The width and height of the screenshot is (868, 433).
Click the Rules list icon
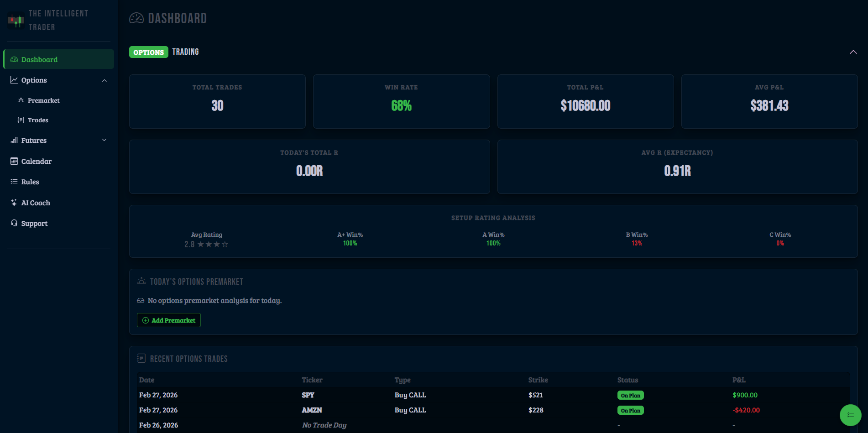coord(14,182)
